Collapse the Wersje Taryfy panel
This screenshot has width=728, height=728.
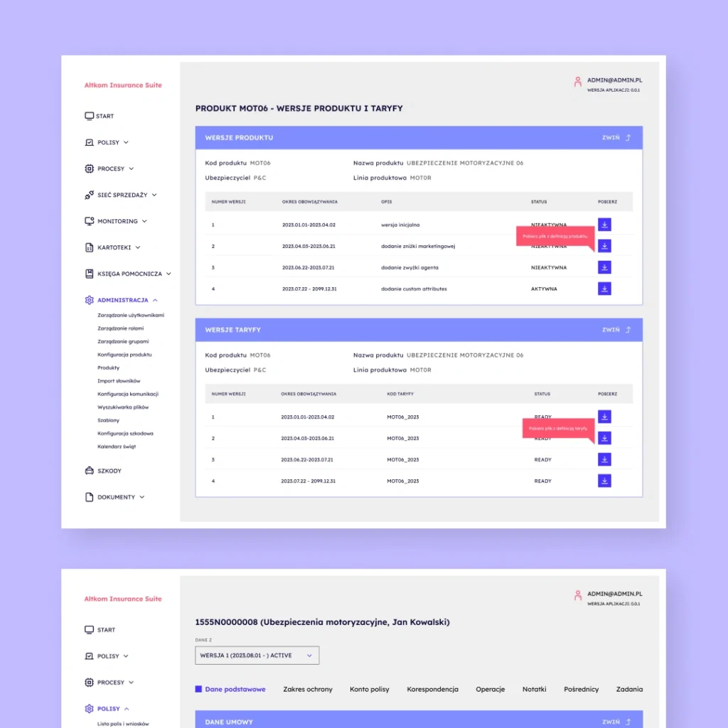616,330
